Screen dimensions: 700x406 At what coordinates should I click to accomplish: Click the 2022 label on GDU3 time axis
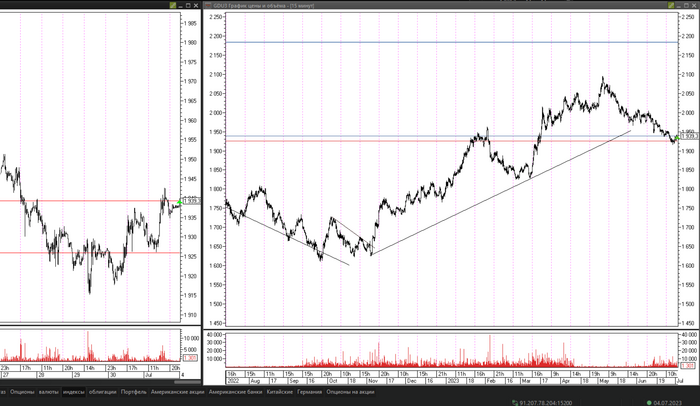coord(234,381)
